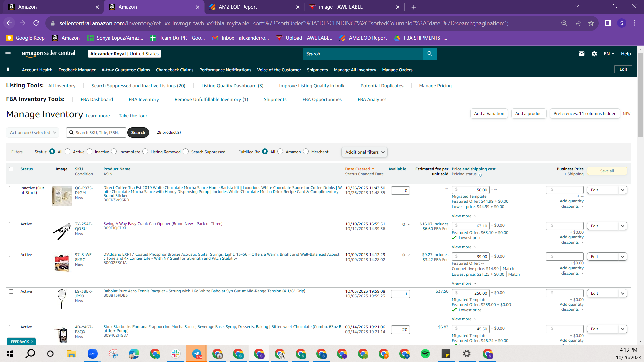Choose the Incomplete status filter
The width and height of the screenshot is (644, 362).
114,152
